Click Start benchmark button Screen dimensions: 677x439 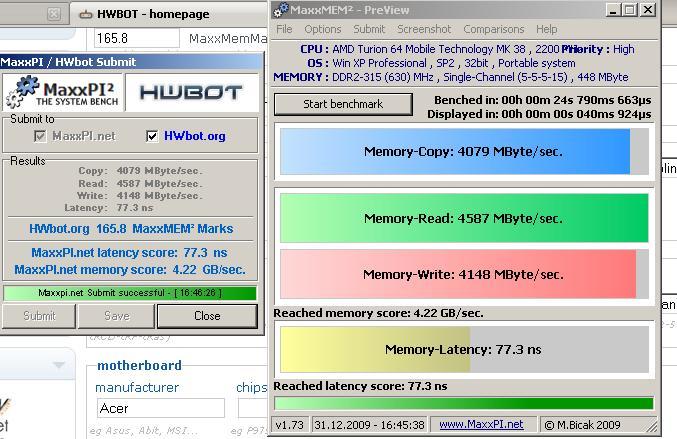(343, 104)
